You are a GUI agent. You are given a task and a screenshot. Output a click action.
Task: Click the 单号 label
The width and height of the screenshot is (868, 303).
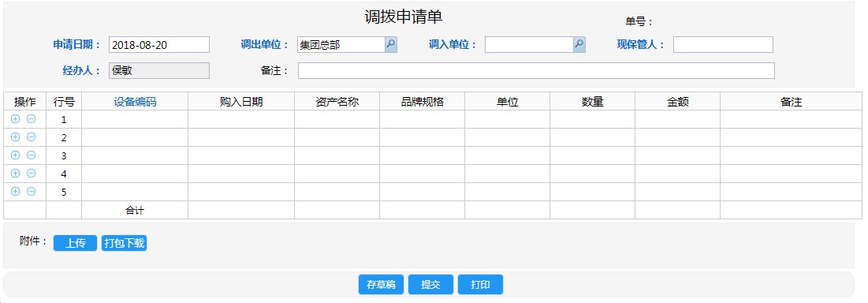click(639, 22)
